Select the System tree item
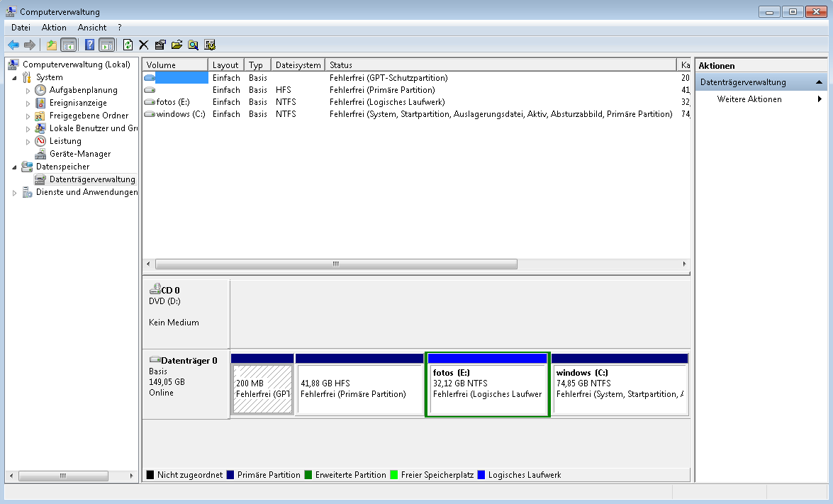 (50, 77)
